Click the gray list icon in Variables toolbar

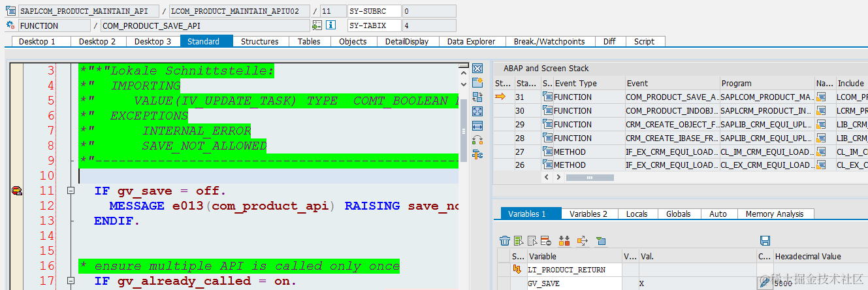[x=532, y=240]
